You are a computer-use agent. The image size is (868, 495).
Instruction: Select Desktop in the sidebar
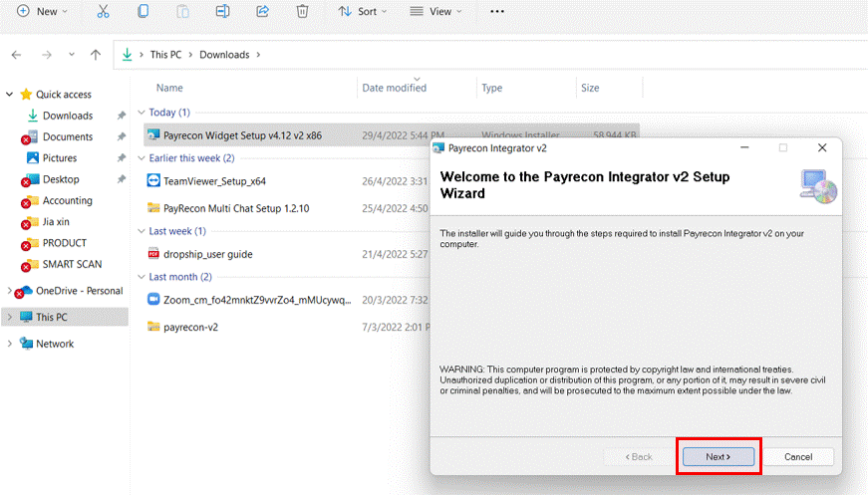[x=61, y=179]
